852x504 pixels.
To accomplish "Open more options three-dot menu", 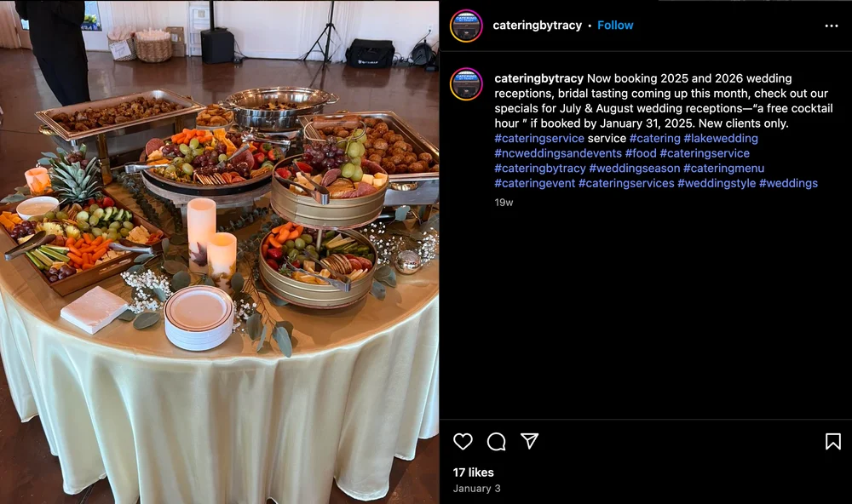I will [832, 26].
